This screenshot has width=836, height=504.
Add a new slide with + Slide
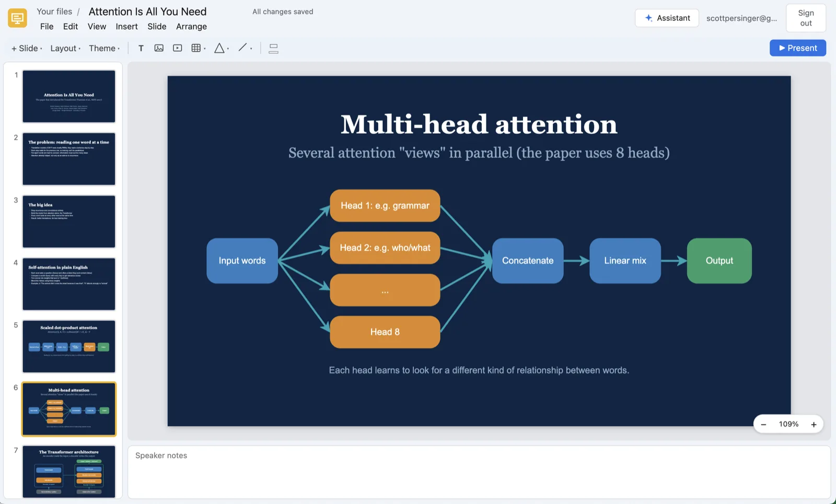click(26, 48)
